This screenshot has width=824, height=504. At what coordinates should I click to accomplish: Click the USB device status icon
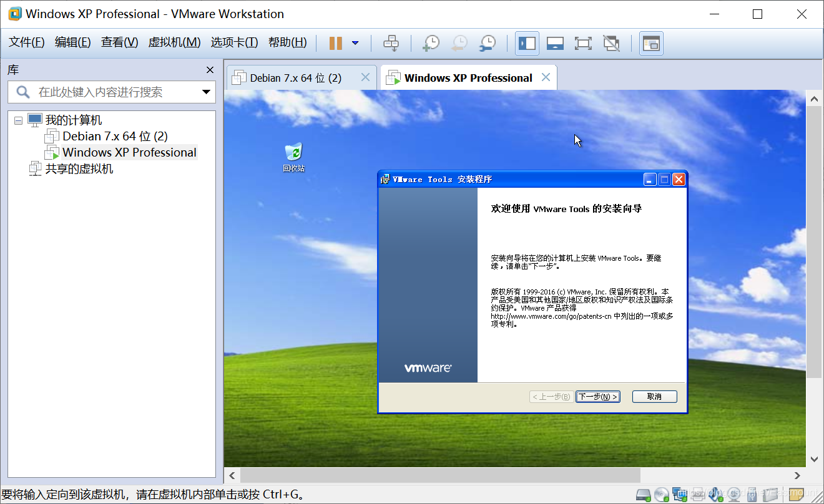(752, 495)
